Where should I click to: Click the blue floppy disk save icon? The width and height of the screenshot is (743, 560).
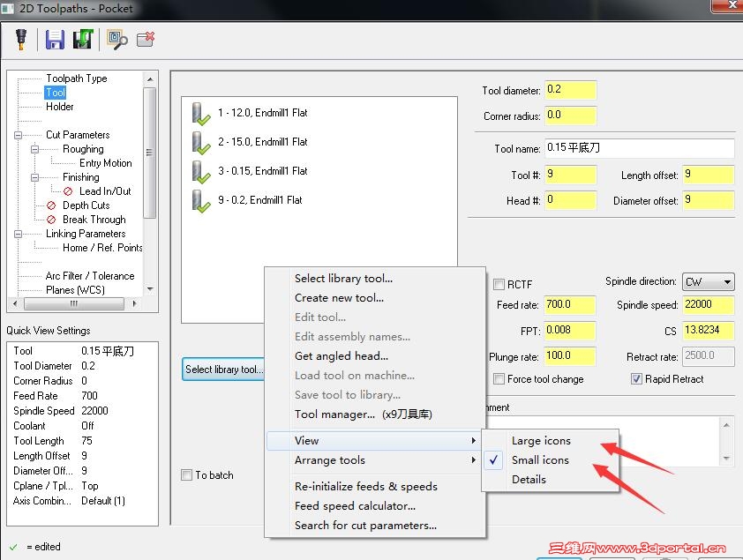(x=55, y=40)
